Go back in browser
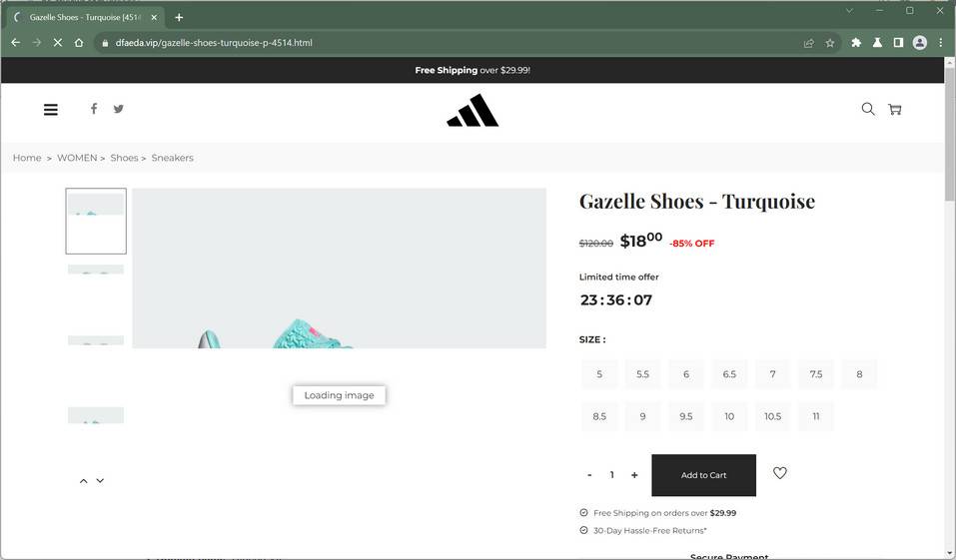956x560 pixels. (x=16, y=43)
